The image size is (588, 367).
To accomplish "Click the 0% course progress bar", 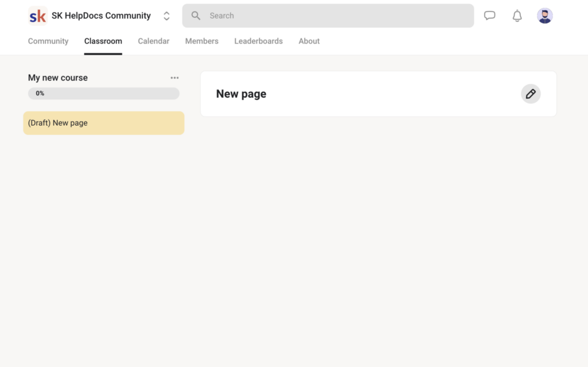I will 103,94.
